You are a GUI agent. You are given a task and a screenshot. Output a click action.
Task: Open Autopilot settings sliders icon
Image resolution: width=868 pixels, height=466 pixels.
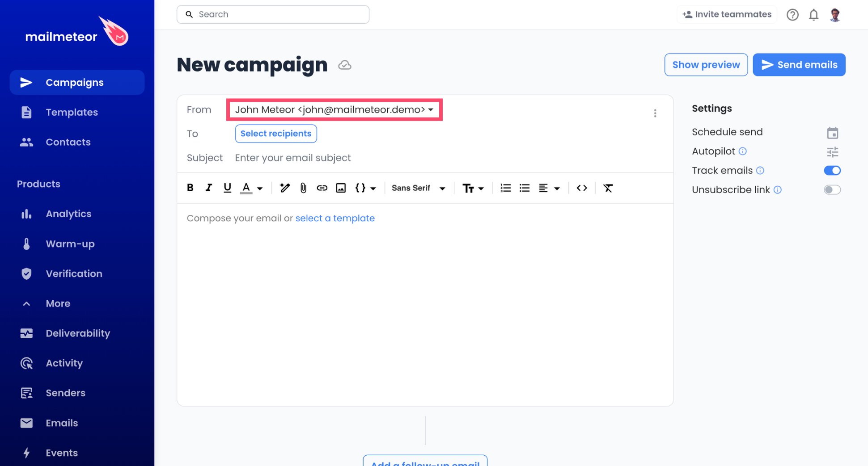click(x=832, y=152)
